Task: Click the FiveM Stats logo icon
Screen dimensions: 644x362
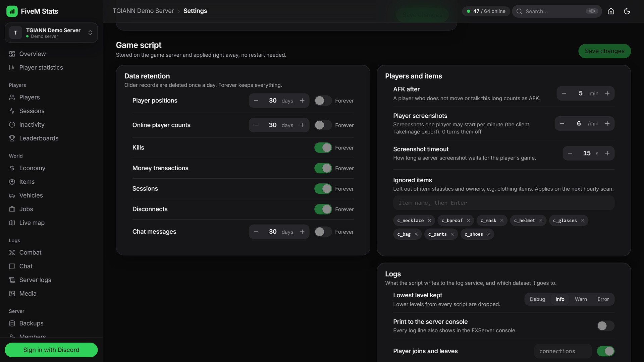Action: coord(12,11)
